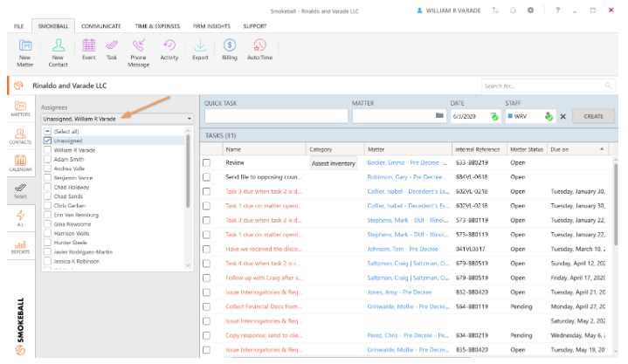628x364 pixels.
Task: Select Tasks in the sidebar
Action: click(x=20, y=191)
